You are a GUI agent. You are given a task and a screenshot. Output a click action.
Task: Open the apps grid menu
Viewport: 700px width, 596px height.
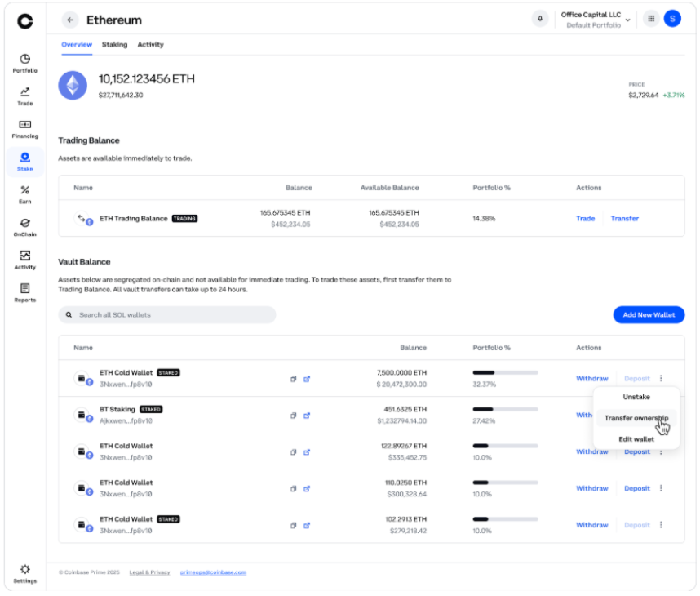(x=651, y=19)
